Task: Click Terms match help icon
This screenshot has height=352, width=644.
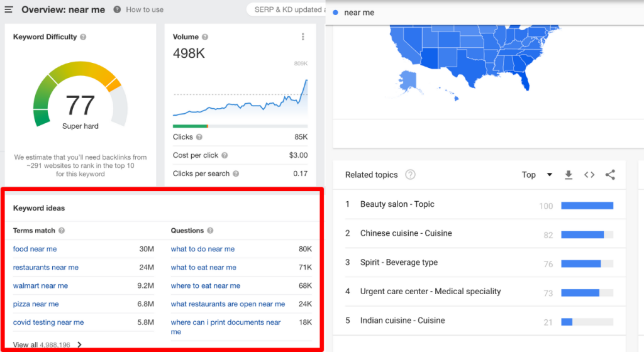Action: click(62, 231)
